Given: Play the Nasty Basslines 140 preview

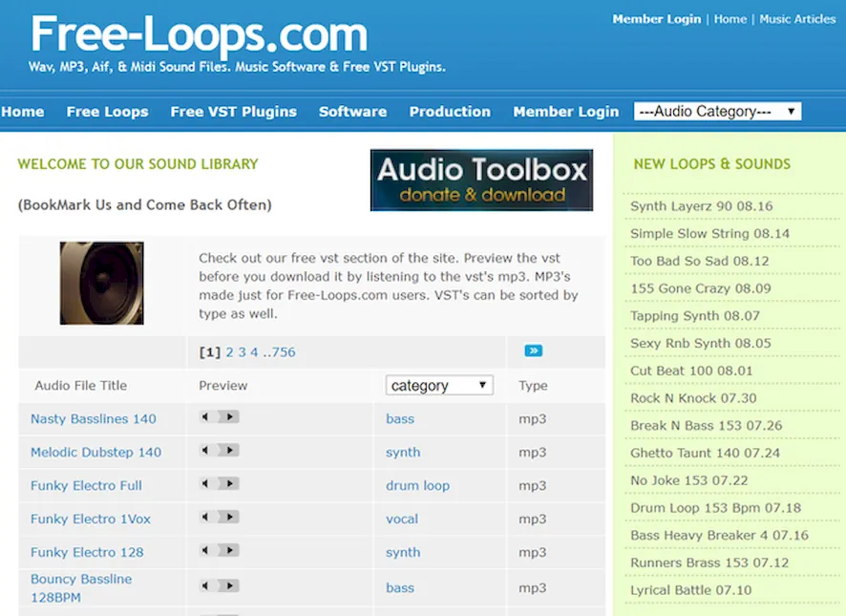Looking at the screenshot, I should (x=231, y=417).
